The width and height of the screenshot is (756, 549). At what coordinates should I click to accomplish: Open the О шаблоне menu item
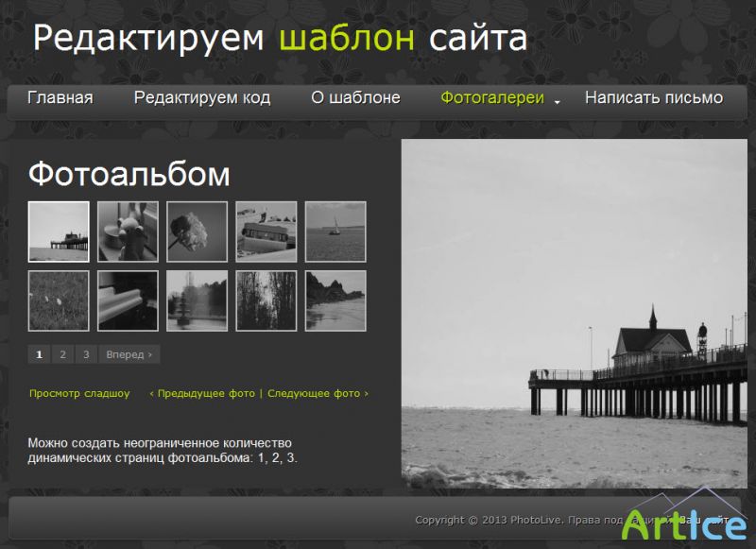355,98
